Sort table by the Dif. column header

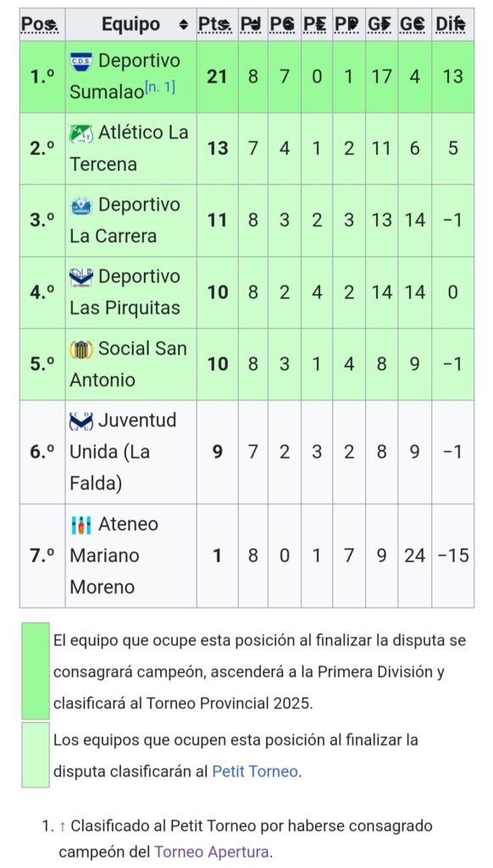tap(452, 25)
